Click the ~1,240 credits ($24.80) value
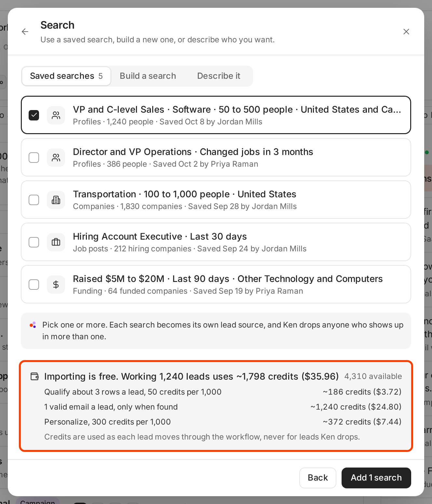Screen dimensions: 432x504 tap(356, 407)
